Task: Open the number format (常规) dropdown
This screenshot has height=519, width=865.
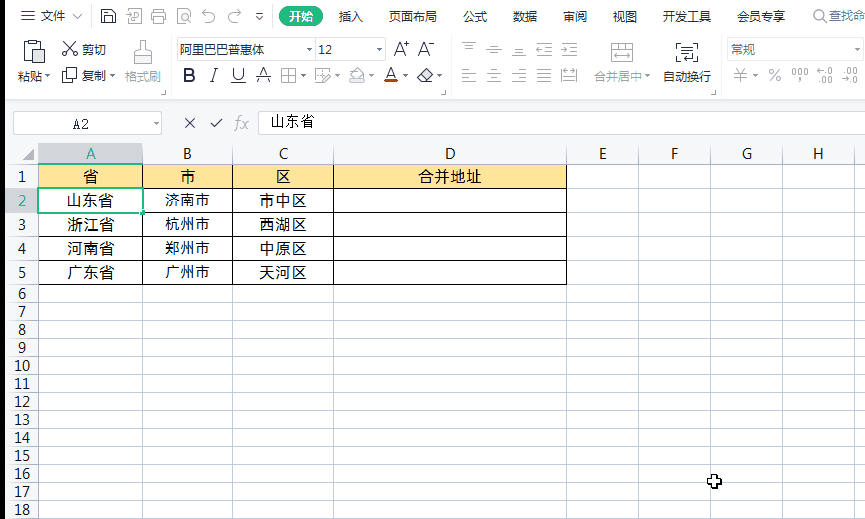Action: (x=857, y=50)
